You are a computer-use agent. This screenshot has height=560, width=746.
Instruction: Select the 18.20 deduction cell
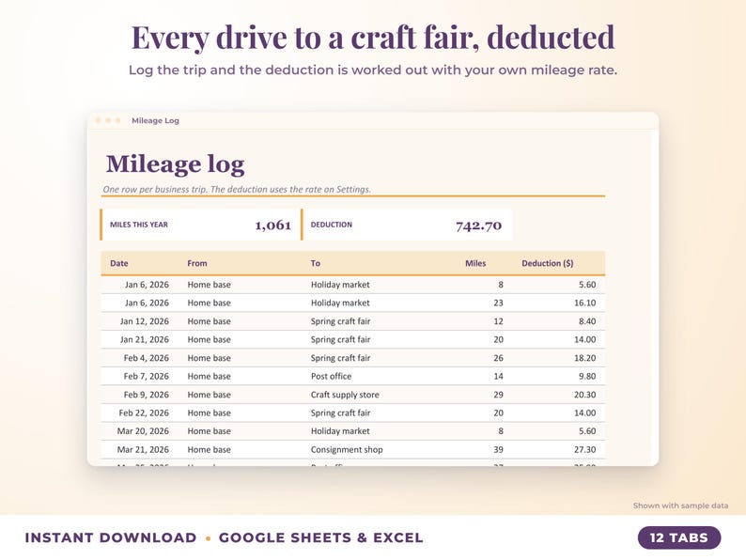[x=584, y=358]
